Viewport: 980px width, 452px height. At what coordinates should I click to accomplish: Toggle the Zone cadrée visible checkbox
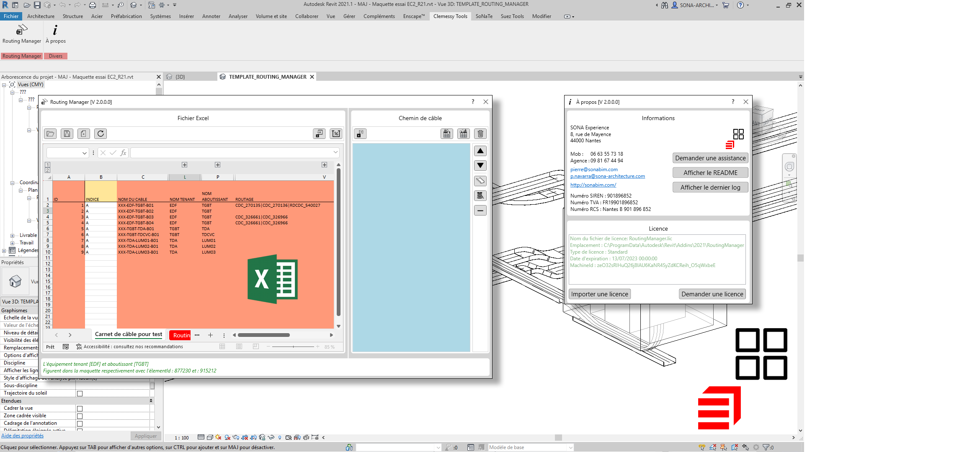(x=80, y=416)
